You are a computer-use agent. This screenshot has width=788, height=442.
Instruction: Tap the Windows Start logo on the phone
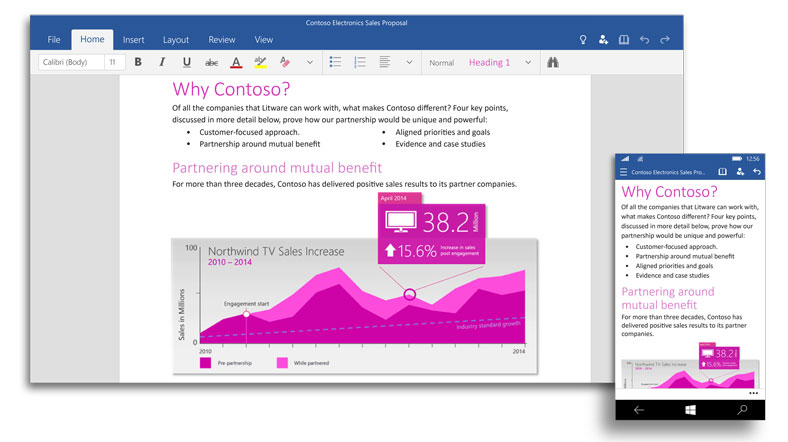[x=691, y=410]
